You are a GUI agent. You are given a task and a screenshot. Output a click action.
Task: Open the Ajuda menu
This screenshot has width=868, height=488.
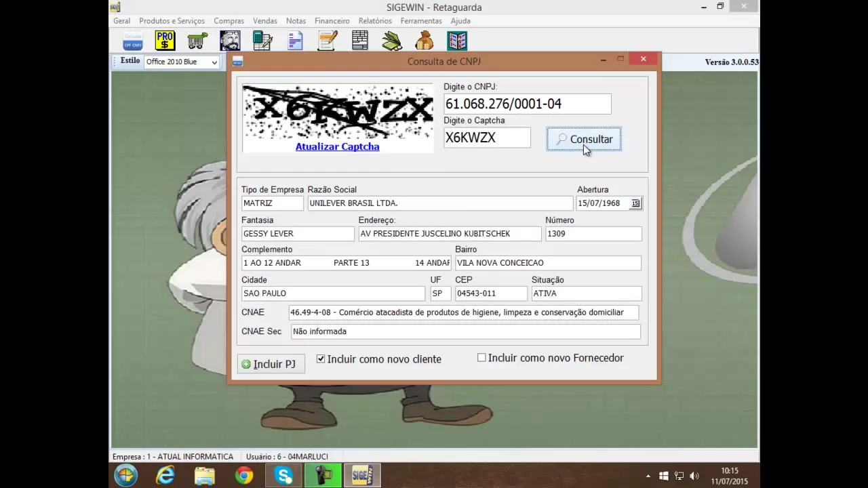460,21
